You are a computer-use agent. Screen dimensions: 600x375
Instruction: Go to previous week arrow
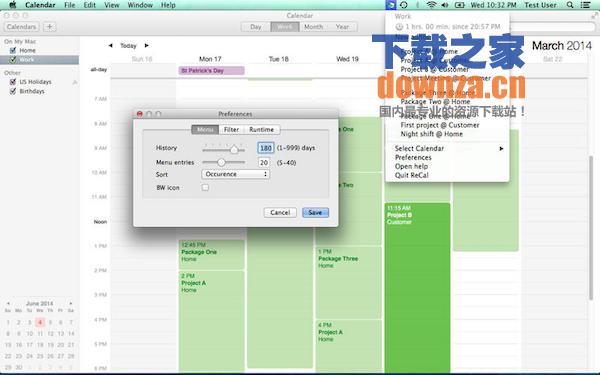click(x=110, y=46)
